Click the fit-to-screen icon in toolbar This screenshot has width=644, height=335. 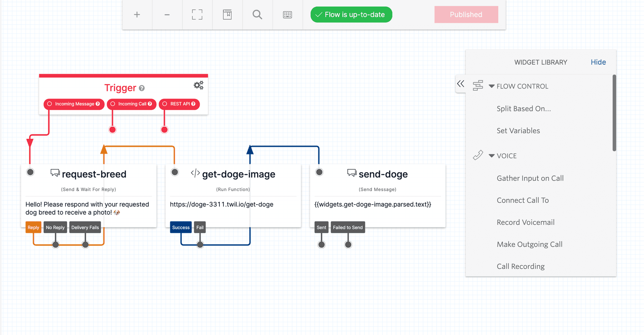pos(197,15)
